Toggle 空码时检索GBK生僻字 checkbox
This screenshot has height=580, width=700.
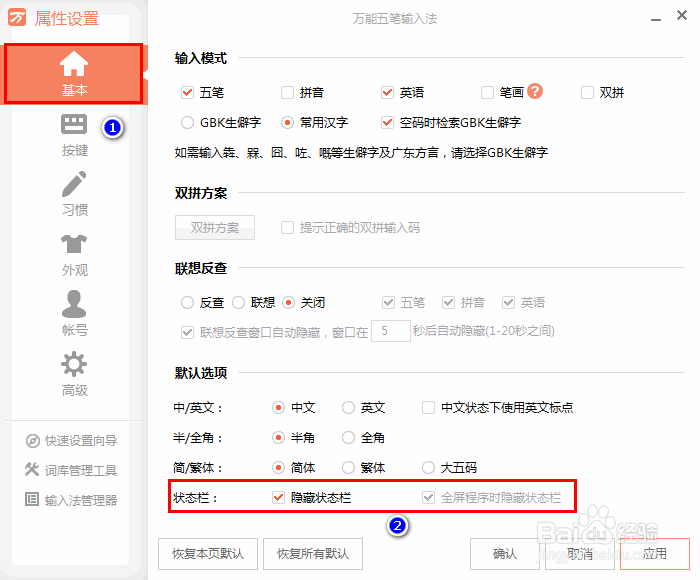[387, 122]
